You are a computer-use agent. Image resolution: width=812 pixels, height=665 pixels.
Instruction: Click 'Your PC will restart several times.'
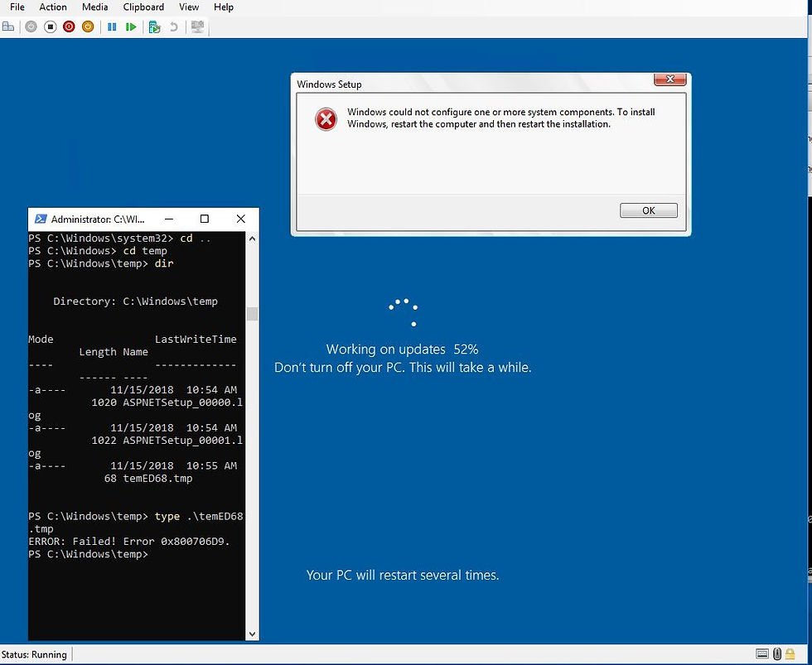(x=403, y=575)
